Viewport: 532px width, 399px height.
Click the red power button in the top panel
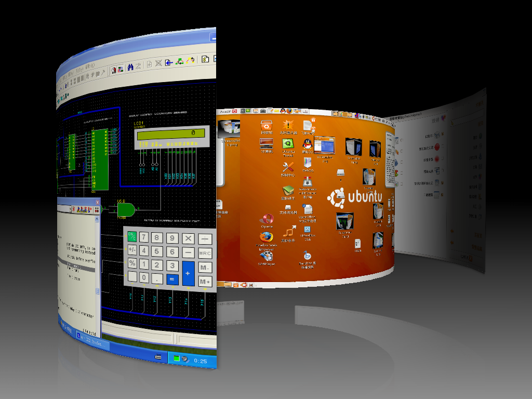234,111
